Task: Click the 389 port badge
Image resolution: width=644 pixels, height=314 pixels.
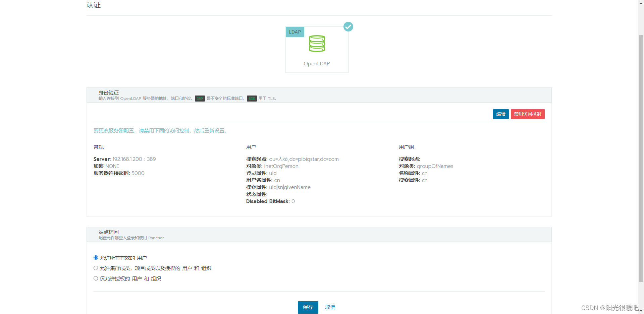Action: 200,99
